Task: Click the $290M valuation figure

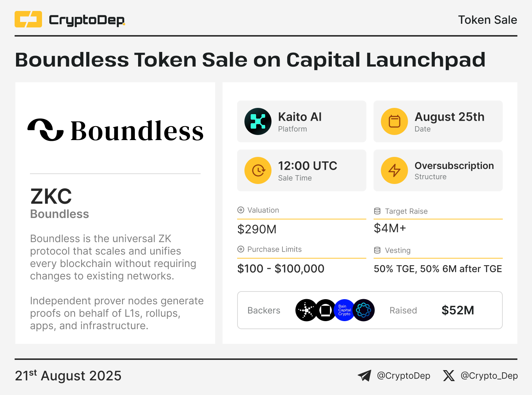Action: [257, 229]
